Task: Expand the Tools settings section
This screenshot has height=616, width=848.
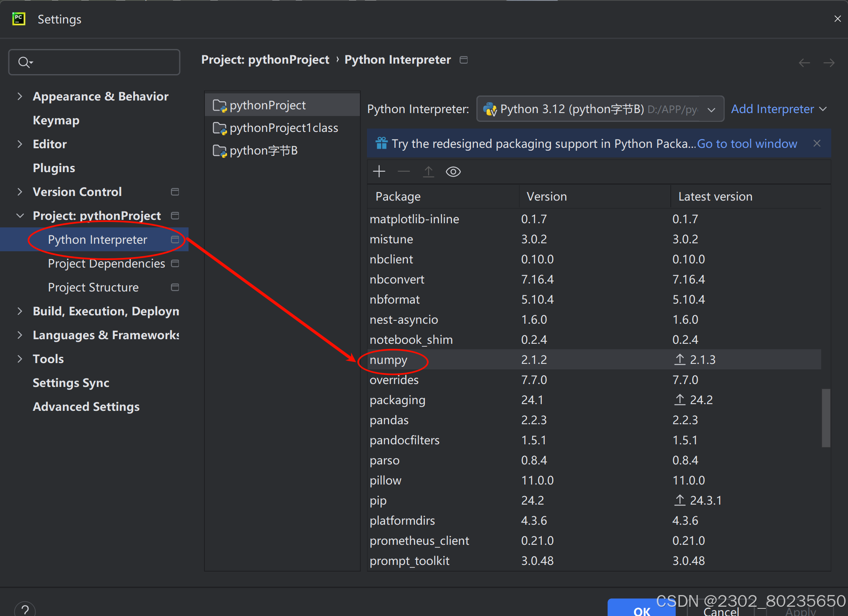Action: (20, 359)
